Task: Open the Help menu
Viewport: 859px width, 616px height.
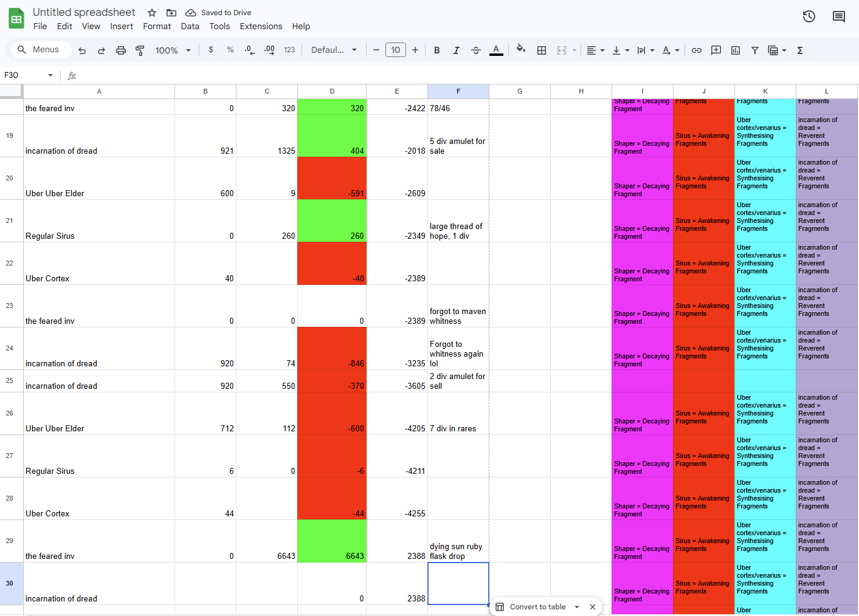Action: 301,26
